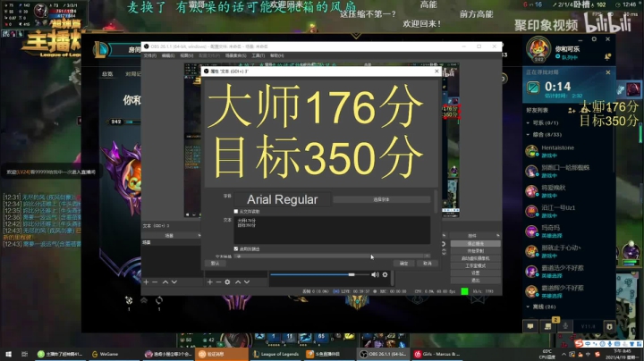Open League client settings gear
The image size is (644, 361).
[594, 39]
